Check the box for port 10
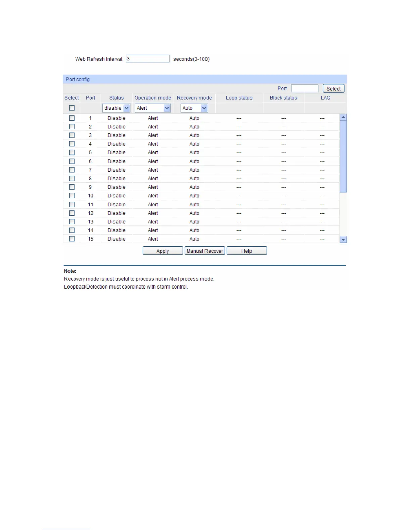The image size is (411, 532). tap(72, 196)
